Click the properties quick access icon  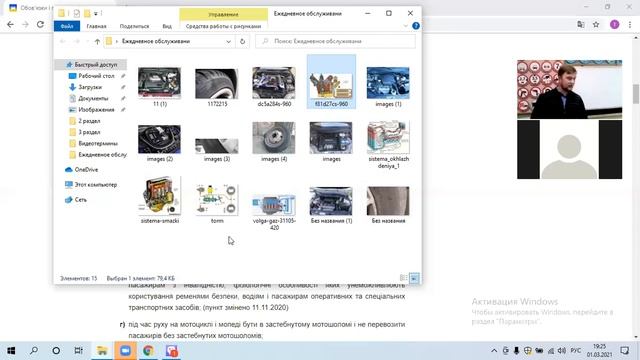pyautogui.click(x=76, y=13)
